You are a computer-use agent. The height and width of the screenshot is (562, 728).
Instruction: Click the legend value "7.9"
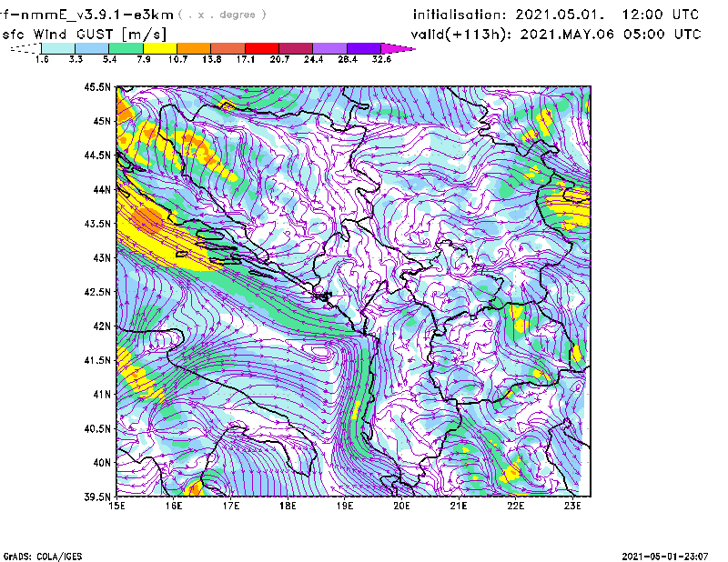pos(144,59)
